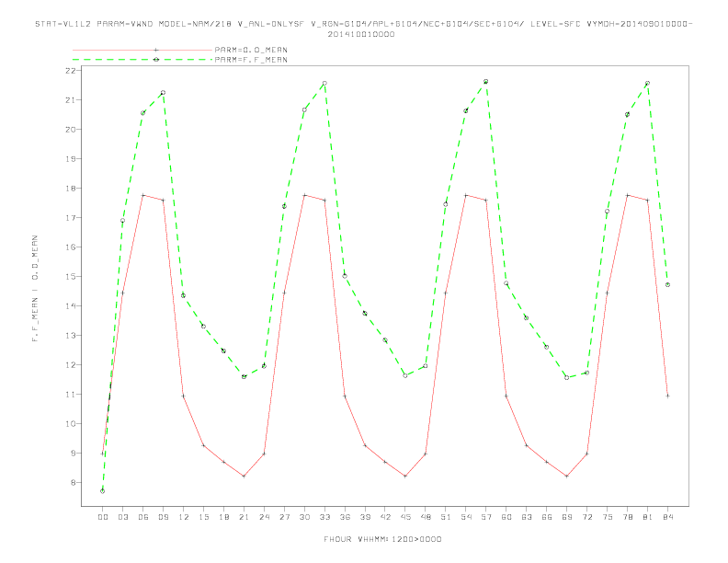Click x-axis tick label 48
This screenshot has width=728, height=563.
[x=426, y=517]
